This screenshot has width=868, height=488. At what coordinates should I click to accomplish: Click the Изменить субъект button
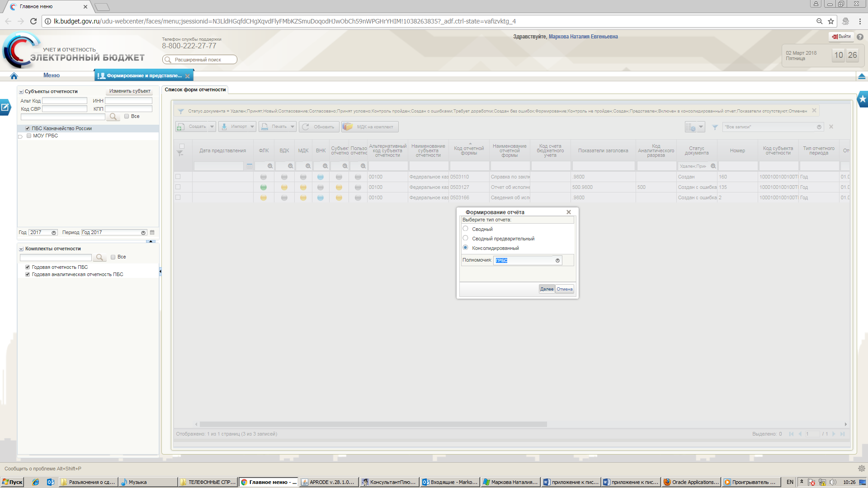pyautogui.click(x=130, y=91)
